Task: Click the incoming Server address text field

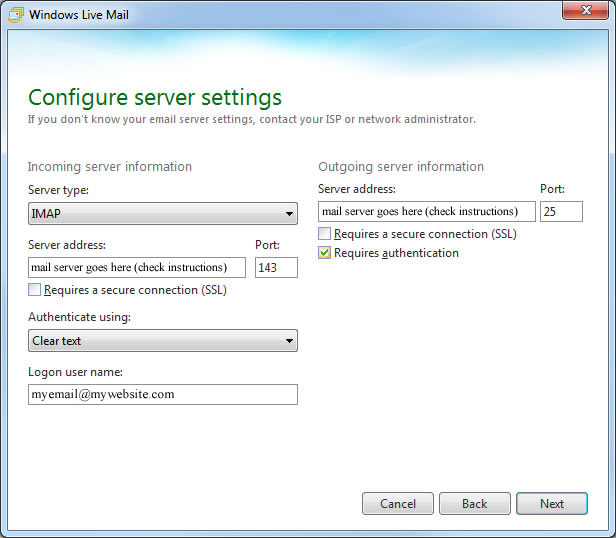Action: 137,267
